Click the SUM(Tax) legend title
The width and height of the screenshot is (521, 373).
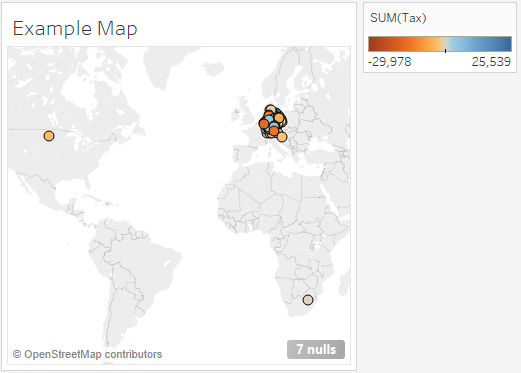398,18
